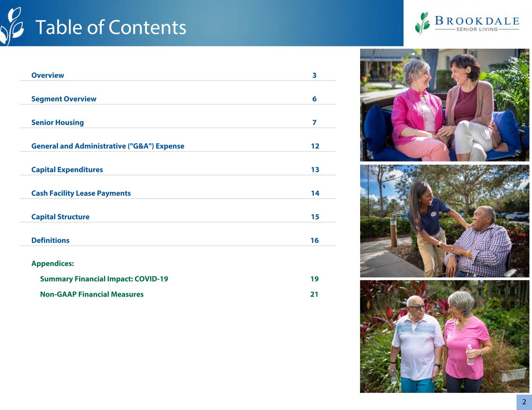Viewport: 532px width, 410px height.
Task: Click the slide number 2 badge
Action: tap(524, 402)
